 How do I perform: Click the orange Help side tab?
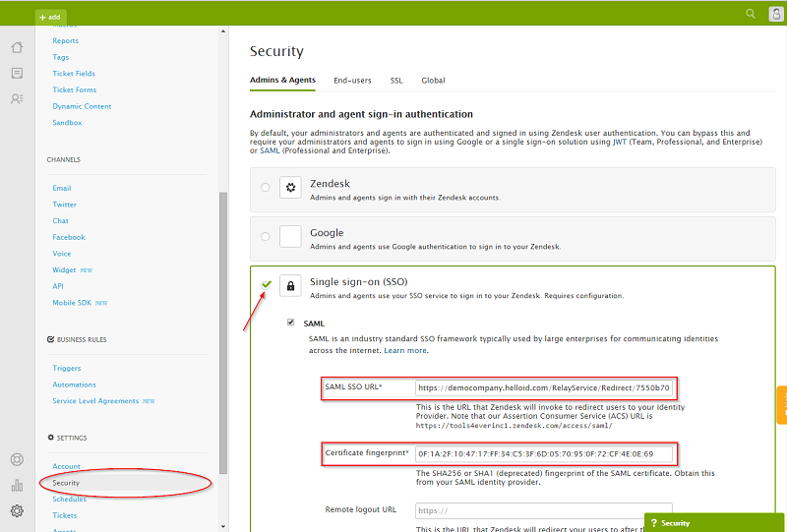(782, 405)
